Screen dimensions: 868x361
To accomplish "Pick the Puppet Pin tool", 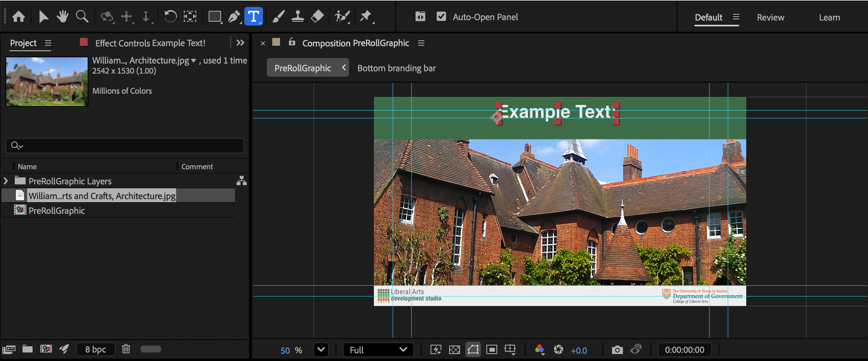I will [x=365, y=17].
